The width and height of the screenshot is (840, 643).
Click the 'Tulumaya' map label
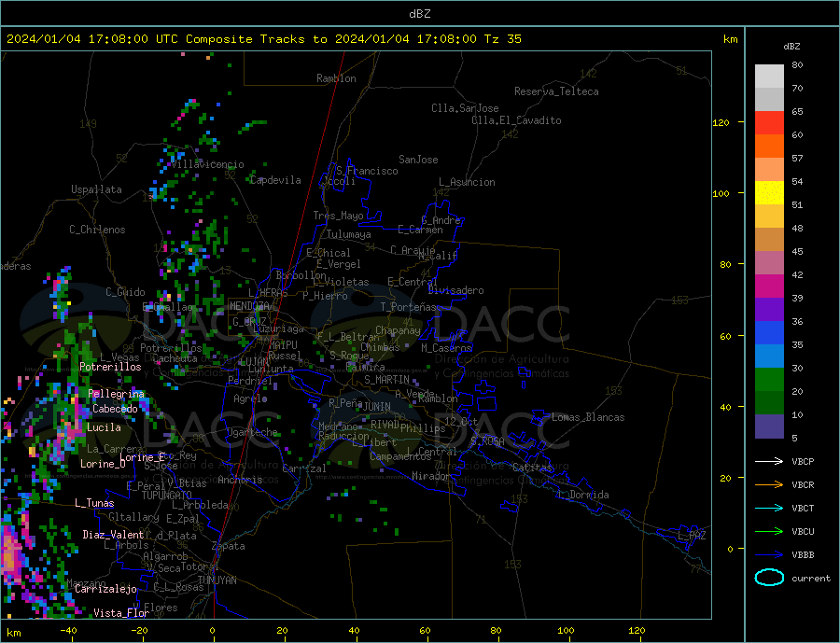point(349,234)
